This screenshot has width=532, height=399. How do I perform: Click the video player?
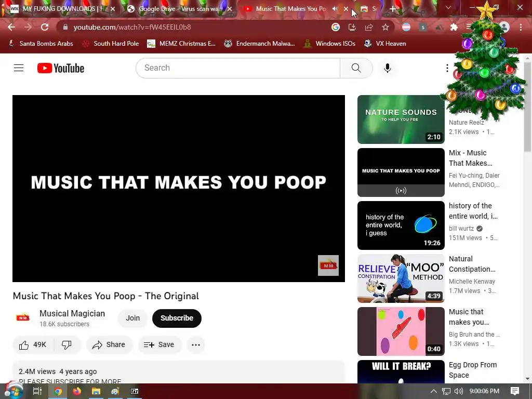pos(179,188)
